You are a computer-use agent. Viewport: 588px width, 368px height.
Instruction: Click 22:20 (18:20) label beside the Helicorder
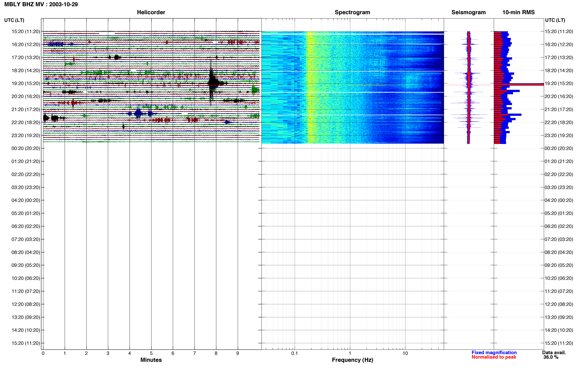pyautogui.click(x=26, y=122)
